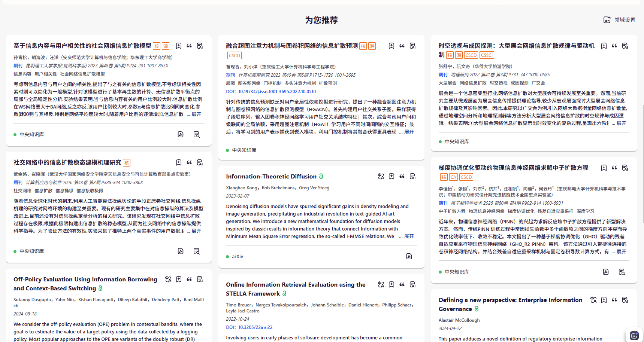Bookmark the Off-Policy Evaluation paper

click(179, 279)
